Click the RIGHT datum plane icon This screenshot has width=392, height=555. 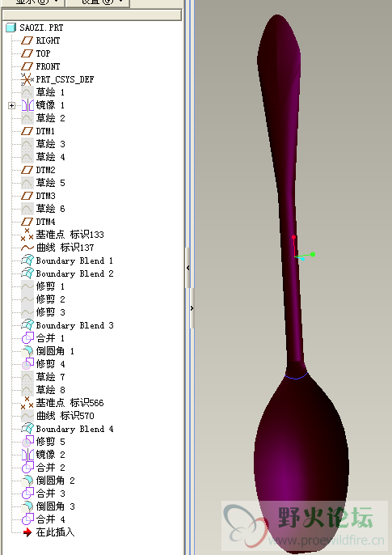27,40
